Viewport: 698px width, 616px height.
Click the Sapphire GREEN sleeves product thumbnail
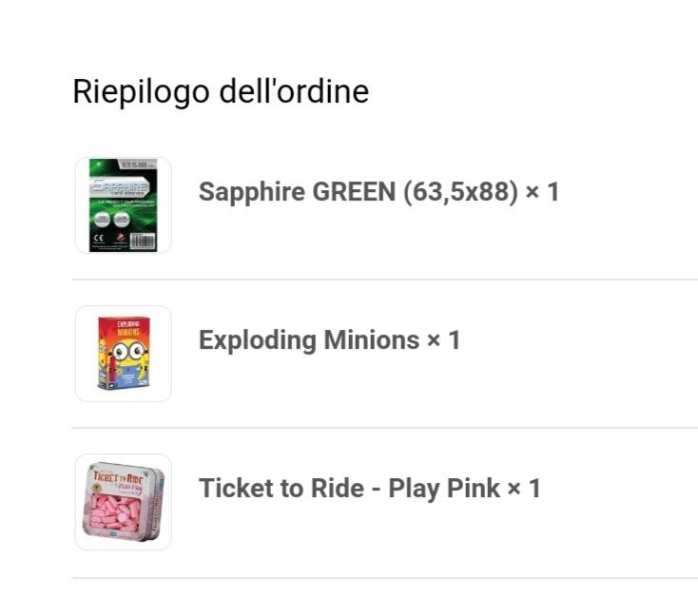click(x=124, y=205)
